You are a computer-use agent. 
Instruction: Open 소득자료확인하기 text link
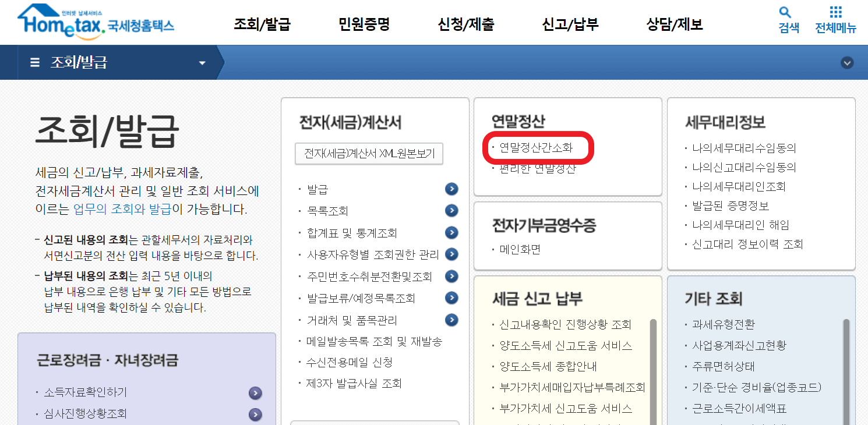point(85,393)
